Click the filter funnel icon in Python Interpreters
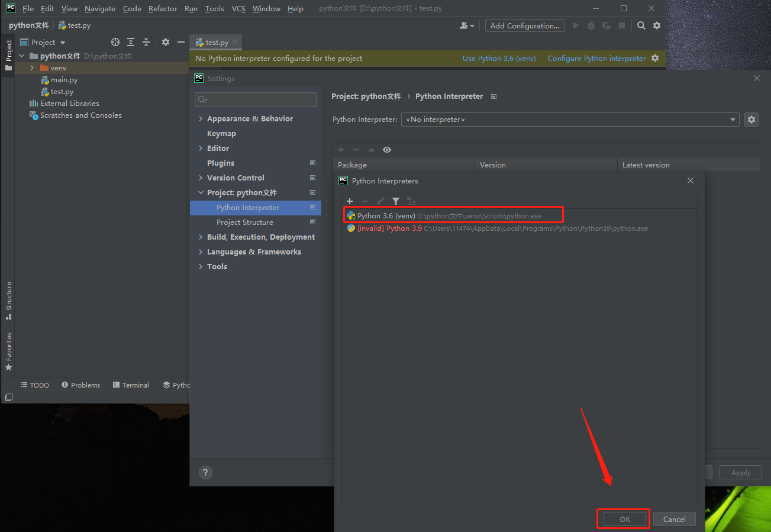The height and width of the screenshot is (532, 771). [x=396, y=201]
